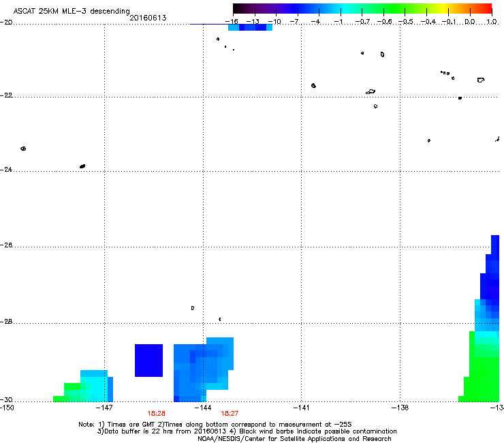The width and height of the screenshot is (504, 443).
Task: Click the isolated dark blue square data patch
Action: (148, 361)
